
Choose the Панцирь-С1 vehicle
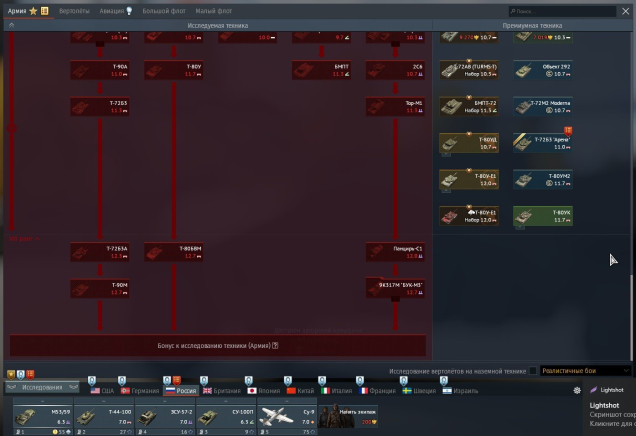[396, 250]
